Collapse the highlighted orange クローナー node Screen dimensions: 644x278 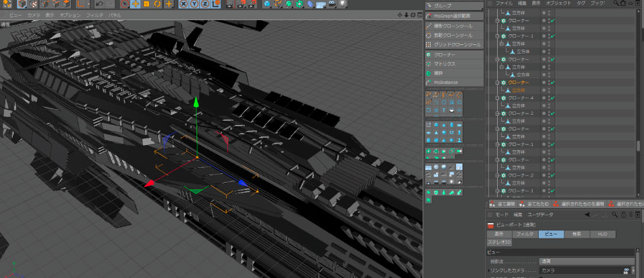(497, 83)
